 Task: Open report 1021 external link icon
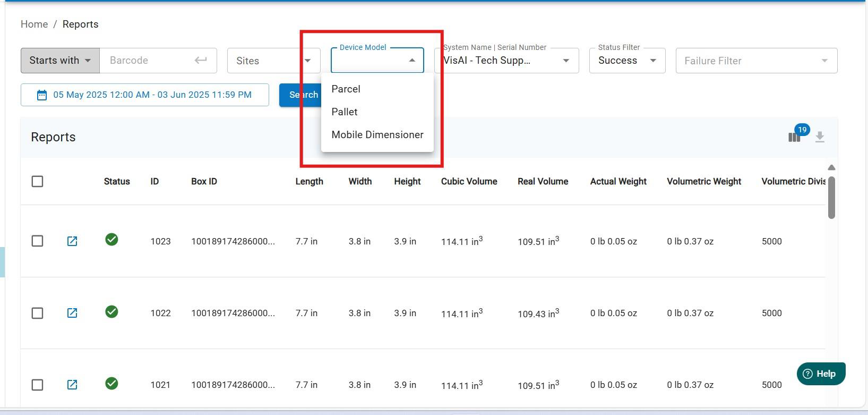72,385
